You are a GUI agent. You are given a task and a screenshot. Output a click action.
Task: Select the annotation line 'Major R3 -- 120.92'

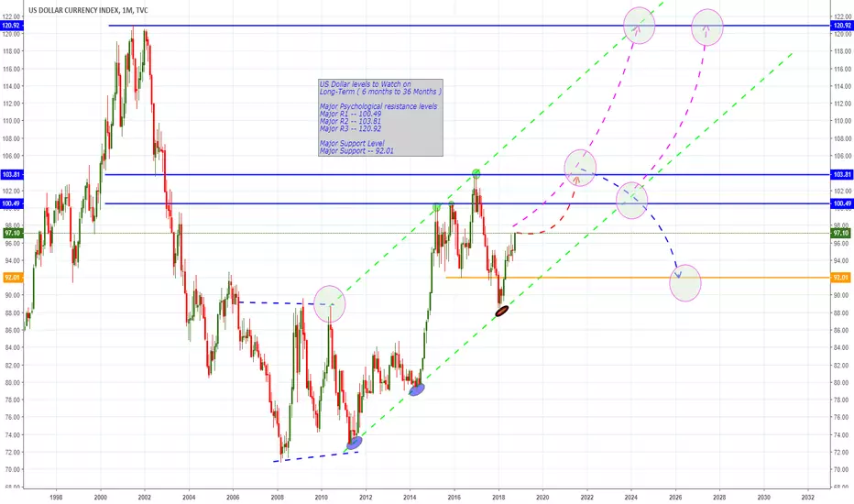pyautogui.click(x=350, y=128)
